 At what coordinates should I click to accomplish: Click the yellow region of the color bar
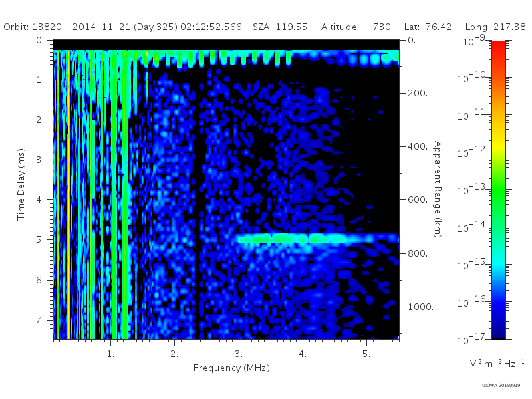(x=499, y=144)
